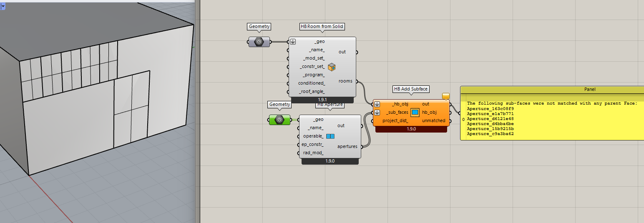Screen dimensions: 644x223
Task: Open the viewport title dropdown arrow
Action: 3,6
